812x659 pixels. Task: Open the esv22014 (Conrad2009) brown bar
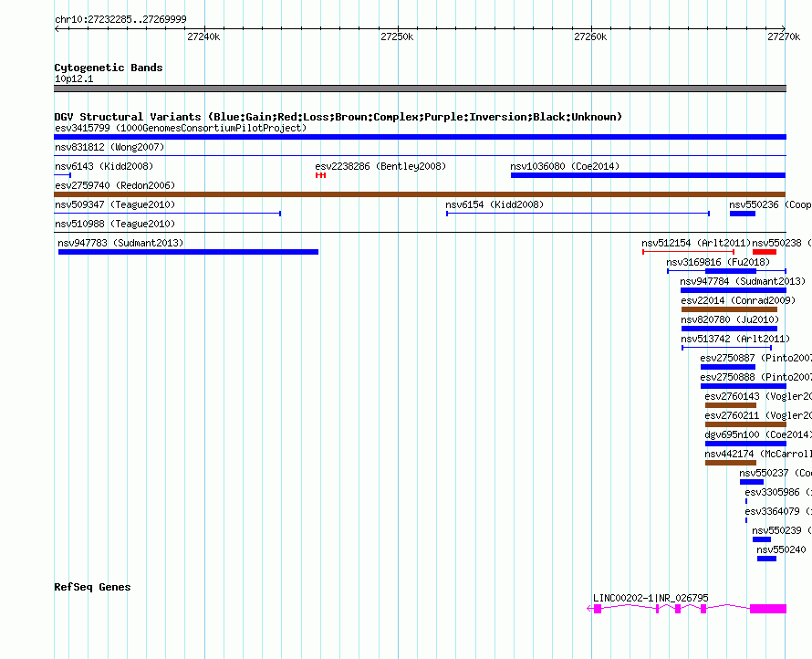(x=729, y=309)
